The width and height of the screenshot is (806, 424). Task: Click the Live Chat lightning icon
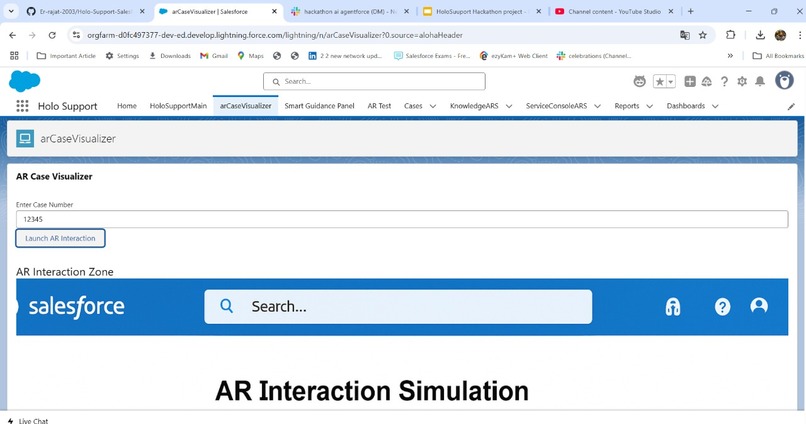tap(10, 421)
